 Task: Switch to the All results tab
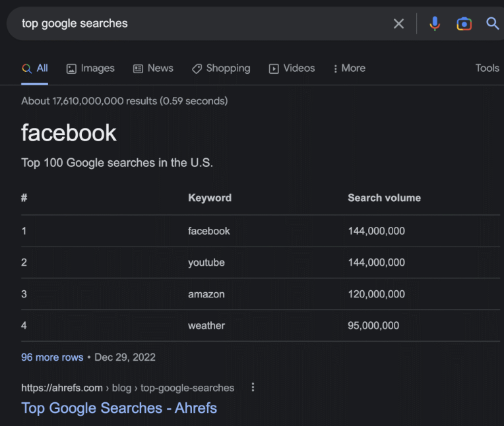coord(35,69)
